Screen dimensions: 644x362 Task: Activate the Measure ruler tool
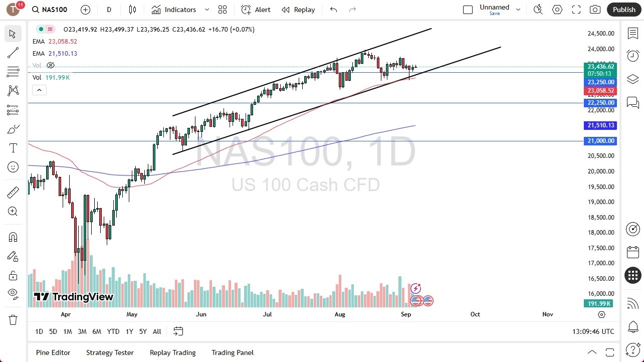(x=13, y=192)
